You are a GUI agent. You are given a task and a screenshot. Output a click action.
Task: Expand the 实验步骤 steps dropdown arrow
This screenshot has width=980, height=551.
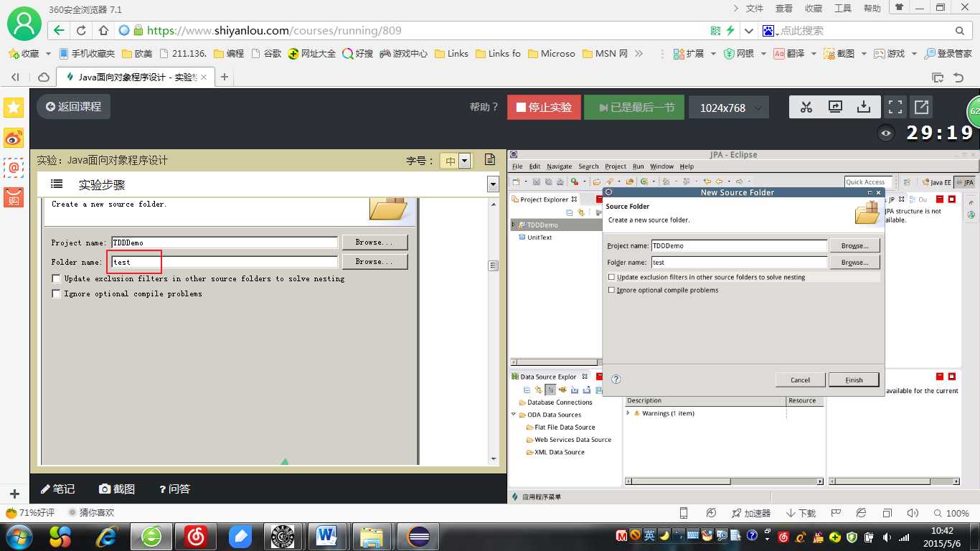(x=493, y=184)
